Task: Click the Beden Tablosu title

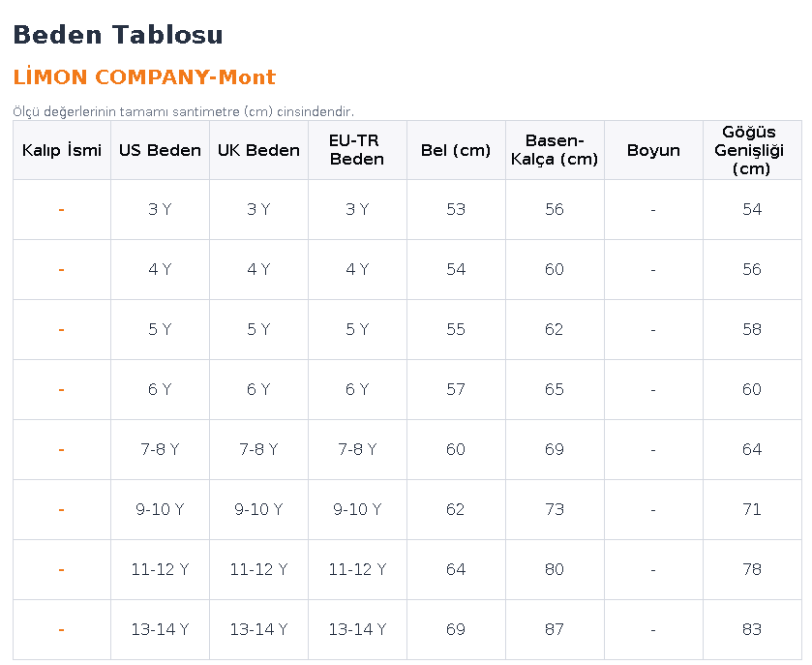Action: tap(118, 35)
